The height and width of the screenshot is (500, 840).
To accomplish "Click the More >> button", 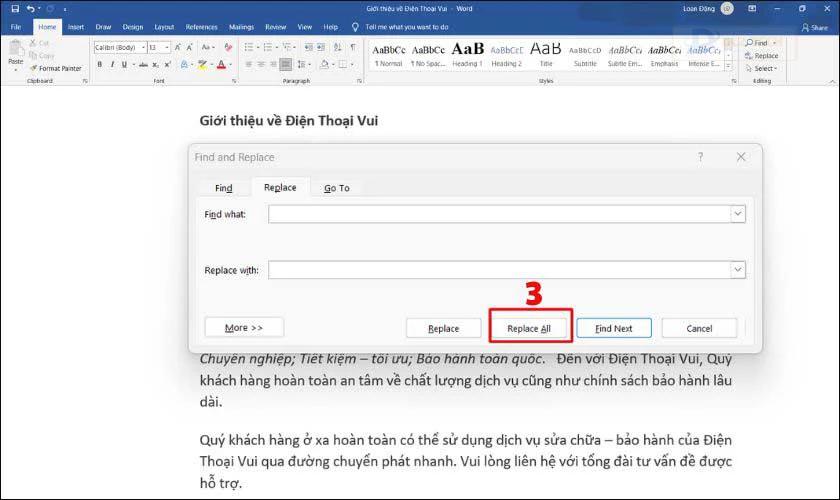I will pos(244,327).
